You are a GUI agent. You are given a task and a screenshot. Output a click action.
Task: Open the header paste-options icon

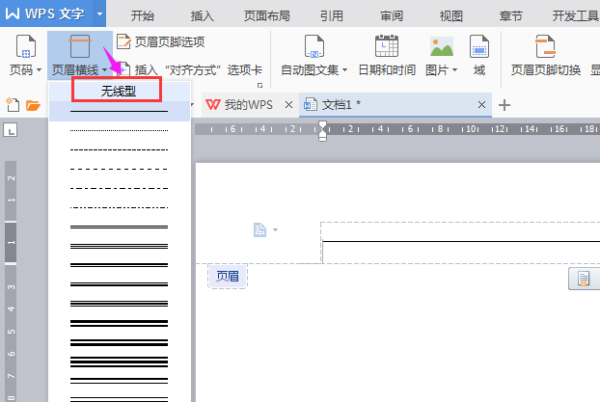tap(584, 278)
